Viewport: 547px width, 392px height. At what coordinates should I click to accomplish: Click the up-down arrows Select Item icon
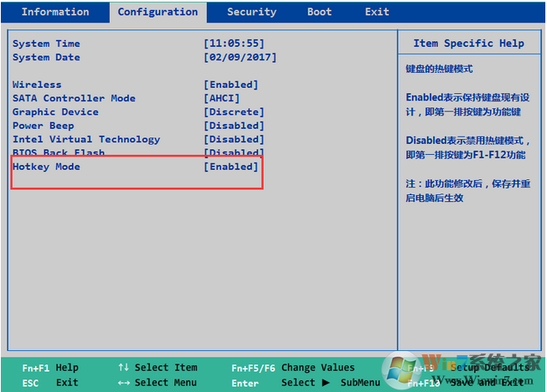(x=123, y=367)
